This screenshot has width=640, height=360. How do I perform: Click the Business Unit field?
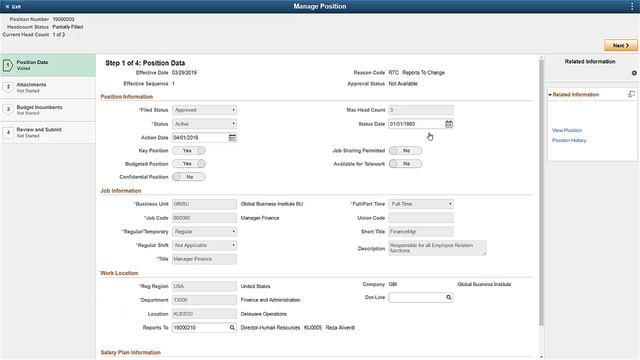click(204, 204)
